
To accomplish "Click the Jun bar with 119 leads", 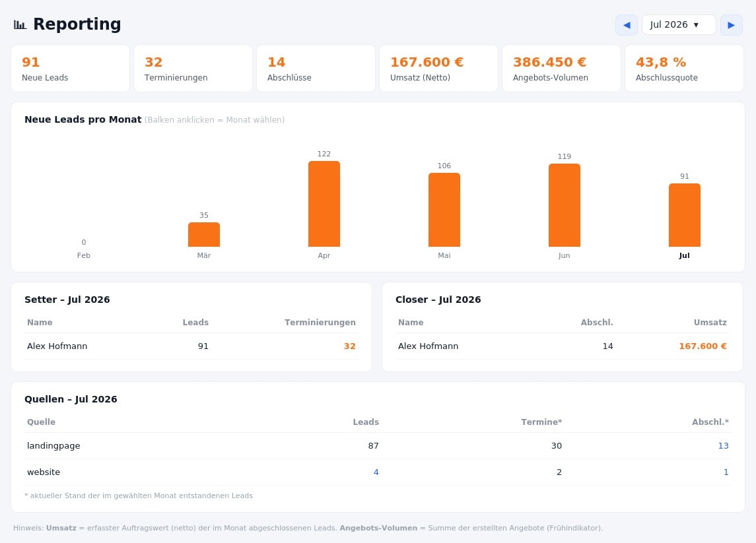I will [564, 205].
